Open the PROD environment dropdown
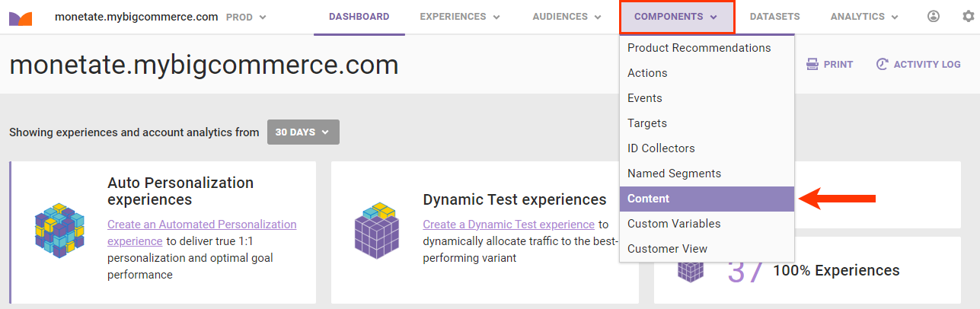 tap(247, 17)
